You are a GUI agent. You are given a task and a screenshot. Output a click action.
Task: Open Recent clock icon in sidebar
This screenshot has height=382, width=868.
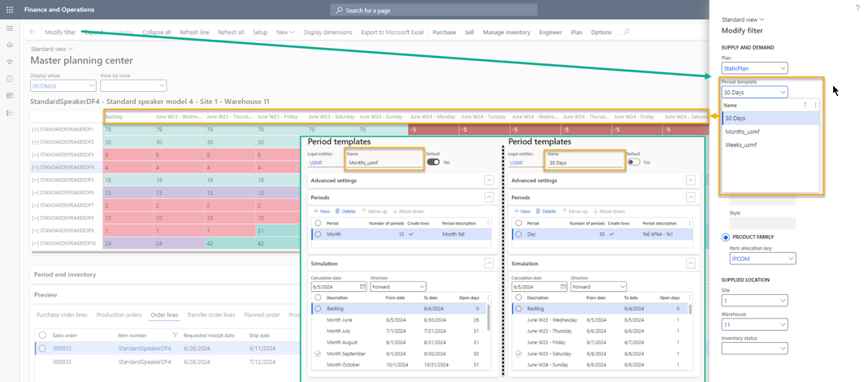click(10, 79)
